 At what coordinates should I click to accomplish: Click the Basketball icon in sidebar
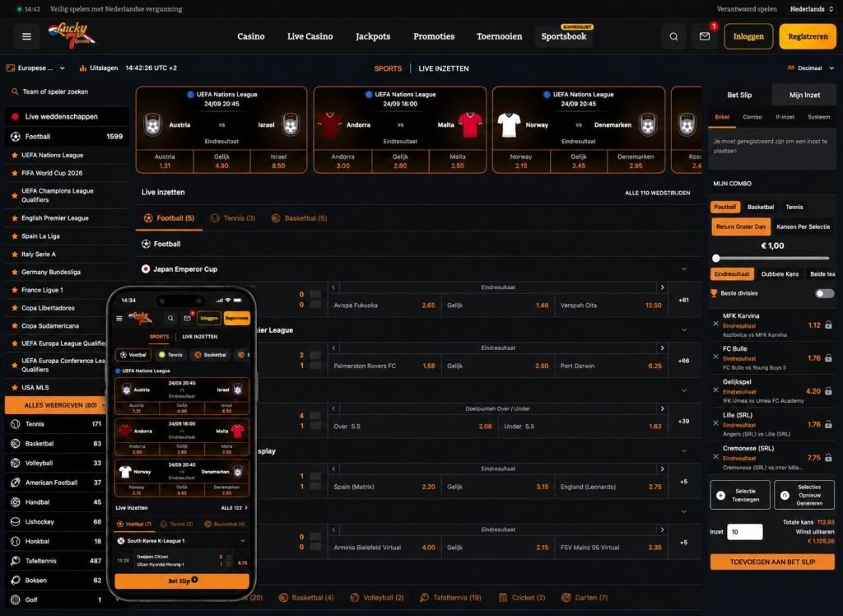(x=16, y=444)
